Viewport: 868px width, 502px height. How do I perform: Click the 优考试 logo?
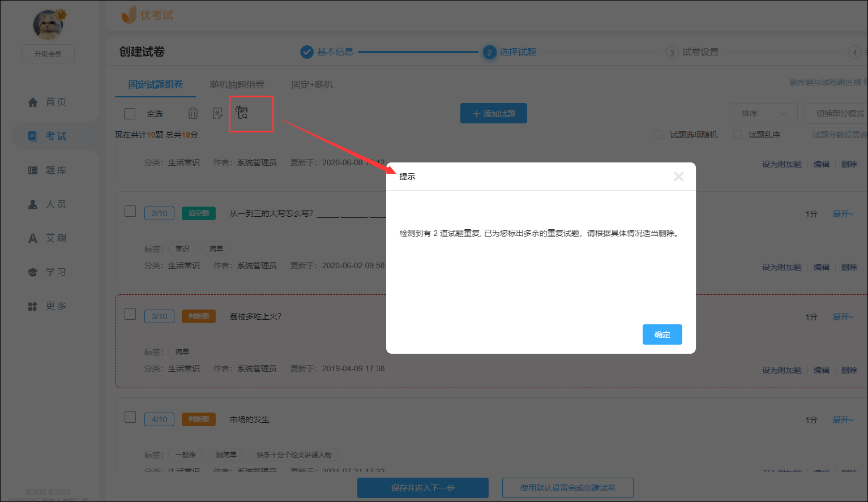tap(147, 15)
